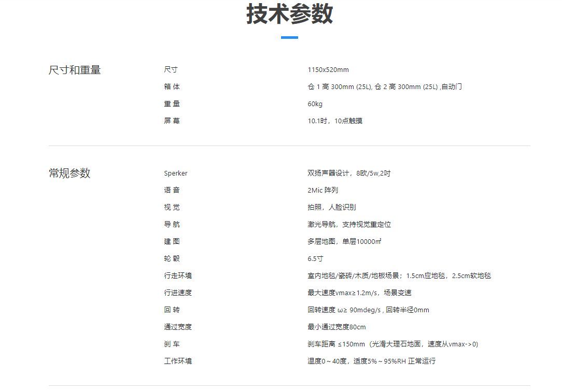Click the 行走环境 row label

pos(178,276)
